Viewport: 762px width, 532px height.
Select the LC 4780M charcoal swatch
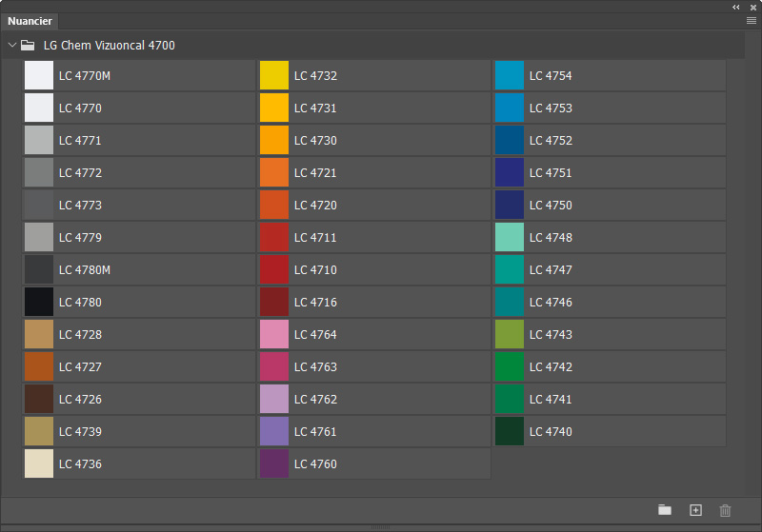(x=39, y=269)
